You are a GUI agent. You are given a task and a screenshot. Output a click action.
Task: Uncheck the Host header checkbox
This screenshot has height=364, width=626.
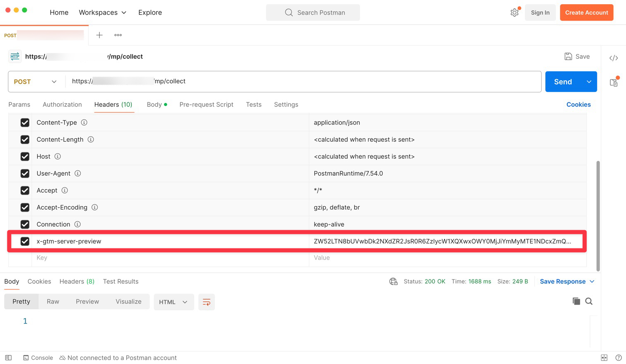(25, 157)
